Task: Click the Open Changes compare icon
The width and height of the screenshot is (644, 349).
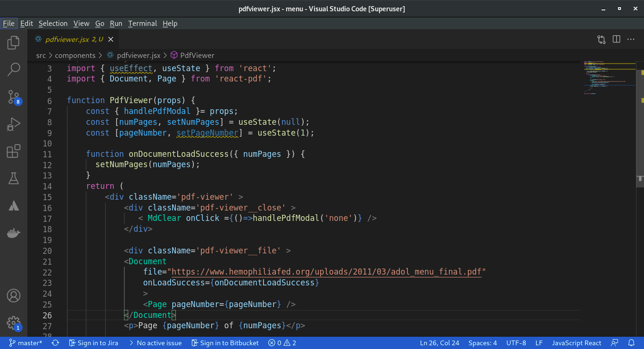Action: pos(601,40)
